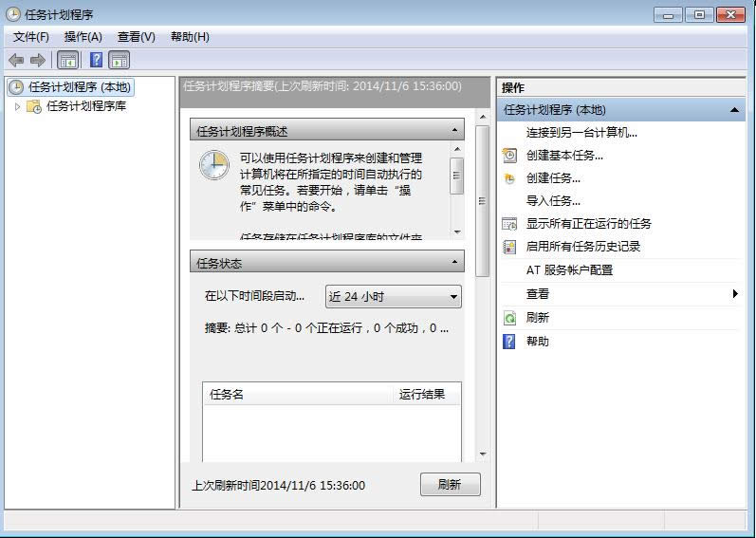Screen dimensions: 756x538
Task: Open the 操作(A) menu
Action: [83, 36]
